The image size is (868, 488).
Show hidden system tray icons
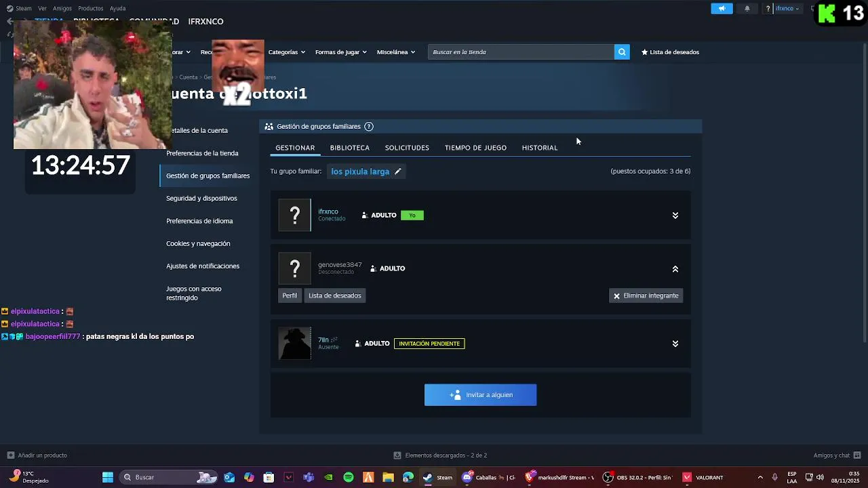760,477
